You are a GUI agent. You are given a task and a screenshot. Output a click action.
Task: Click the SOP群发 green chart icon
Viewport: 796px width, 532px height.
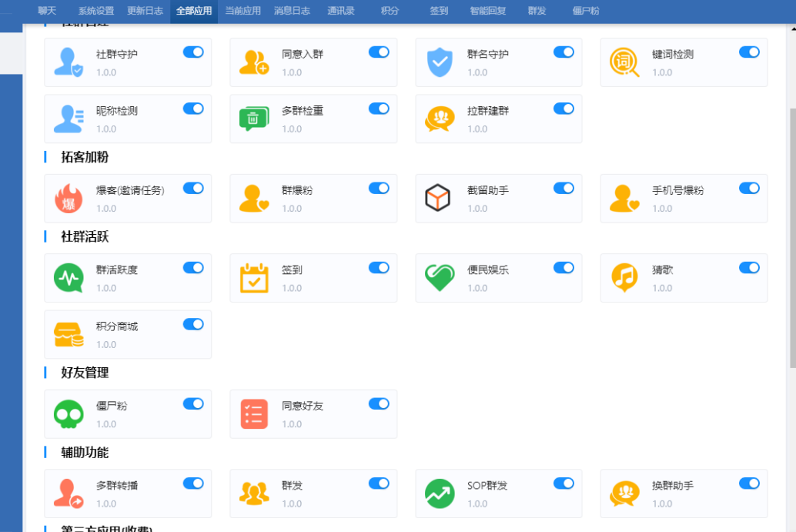click(x=439, y=494)
